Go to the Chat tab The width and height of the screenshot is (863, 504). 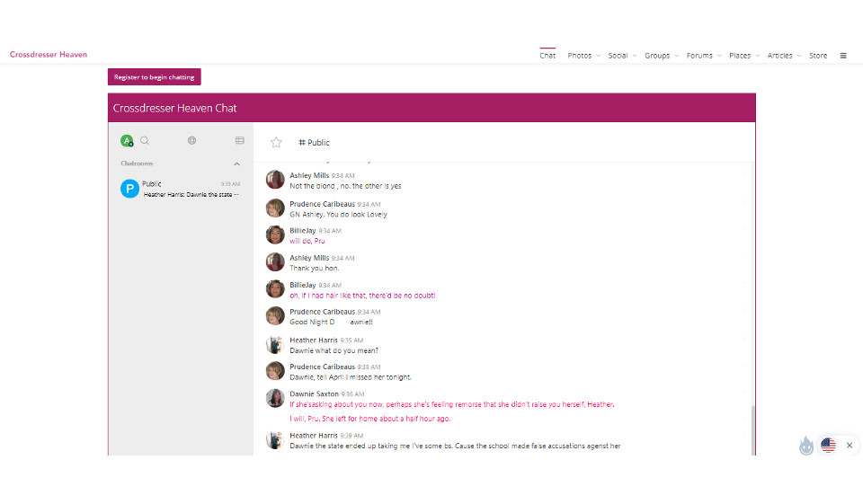[547, 56]
